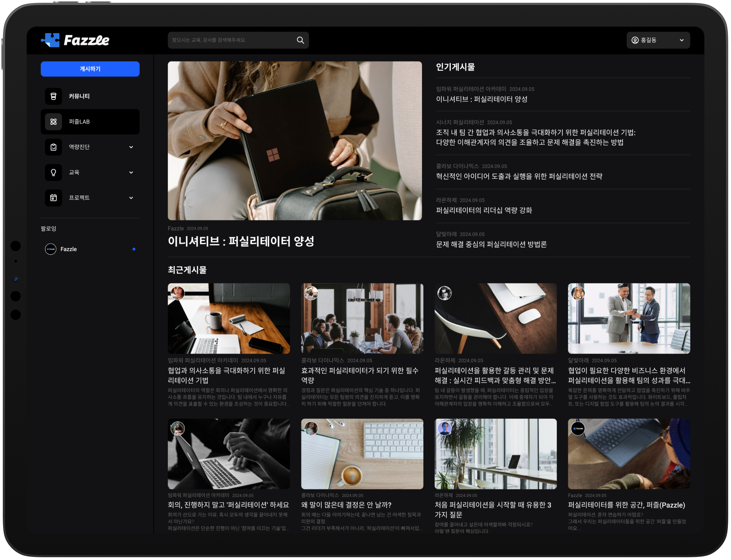The height and width of the screenshot is (560, 731).
Task: Open popular post 조직 내 팀 간 협업과 의사소통
Action: (x=536, y=137)
